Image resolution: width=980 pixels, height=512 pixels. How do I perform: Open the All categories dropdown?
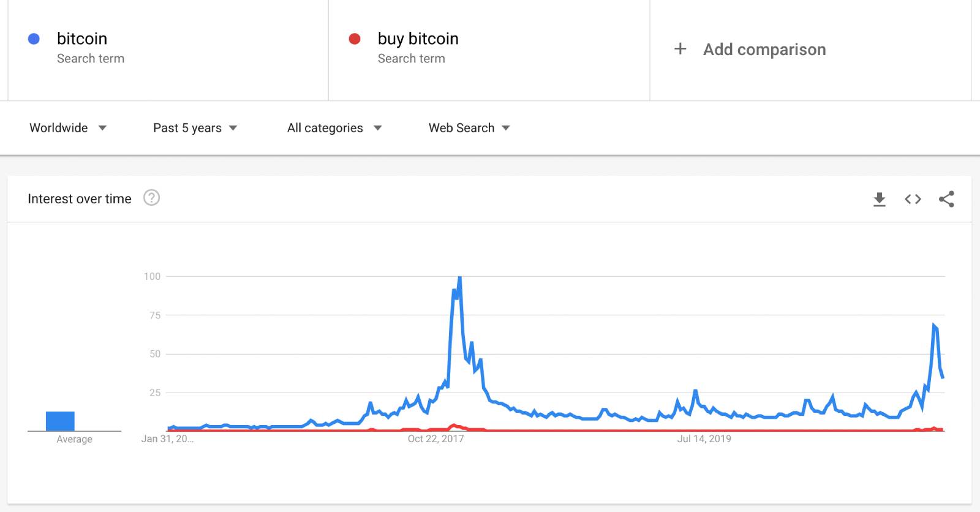(x=334, y=128)
